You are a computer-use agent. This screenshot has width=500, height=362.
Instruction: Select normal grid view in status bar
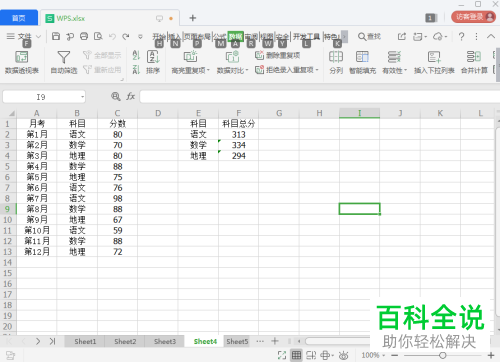[x=296, y=355]
